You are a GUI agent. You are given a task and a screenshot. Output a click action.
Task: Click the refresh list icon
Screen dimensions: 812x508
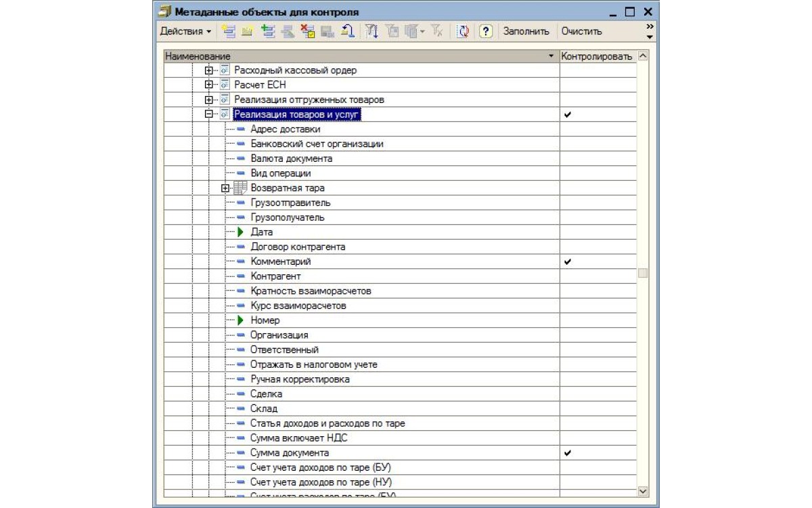tap(464, 32)
